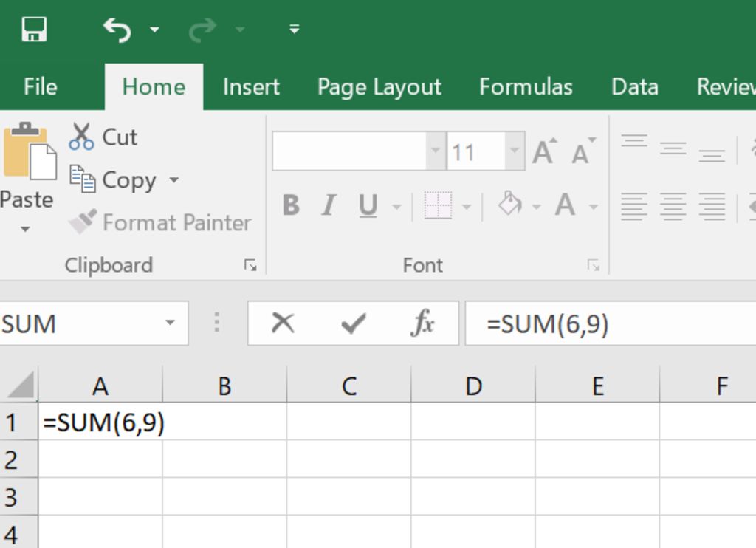Confirm the formula with the checkmark icon
Image resolution: width=756 pixels, height=548 pixels.
pos(354,323)
